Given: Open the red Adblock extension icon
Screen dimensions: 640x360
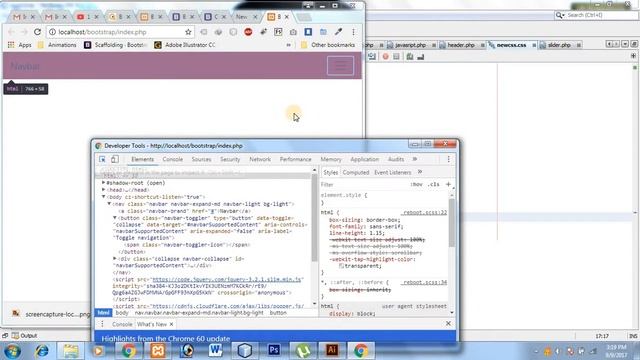Looking at the screenshot, I should (248, 32).
